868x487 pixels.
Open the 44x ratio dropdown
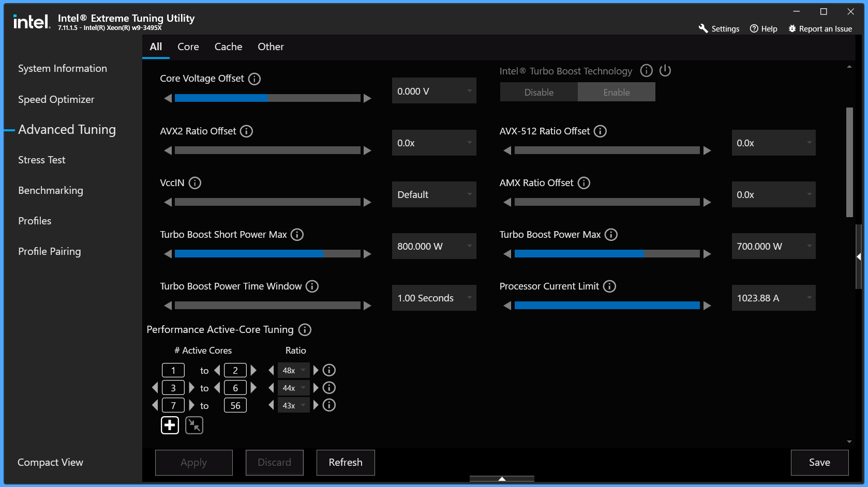[x=294, y=388]
